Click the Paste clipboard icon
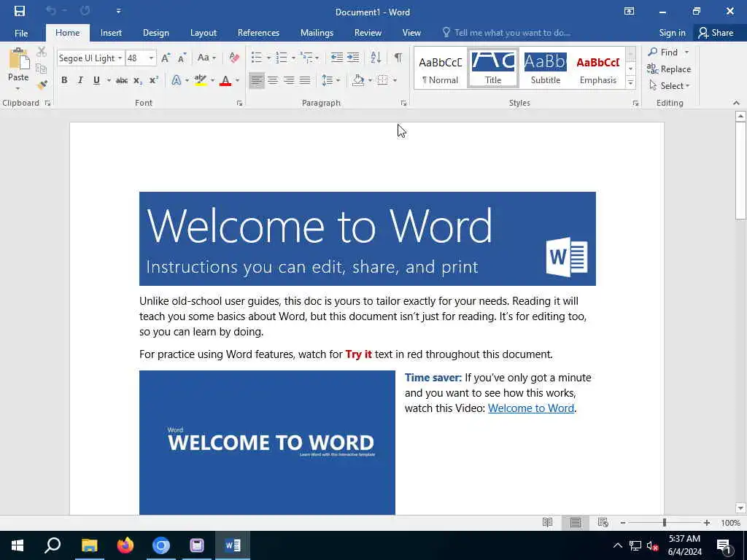The image size is (747, 560). (x=18, y=59)
